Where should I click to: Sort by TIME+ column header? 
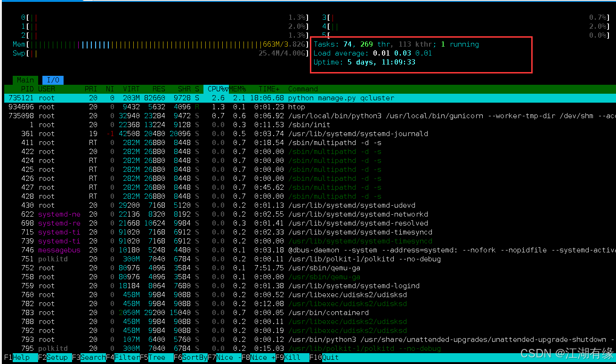tap(269, 89)
